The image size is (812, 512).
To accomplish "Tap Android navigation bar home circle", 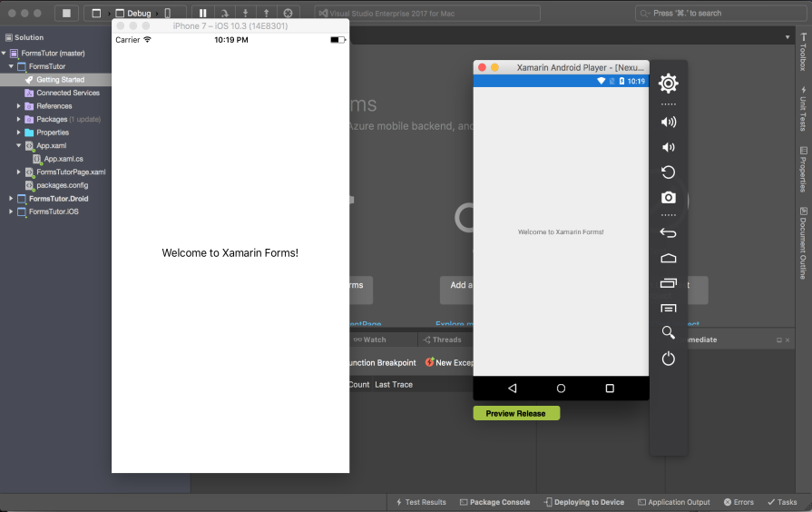I will tap(561, 389).
